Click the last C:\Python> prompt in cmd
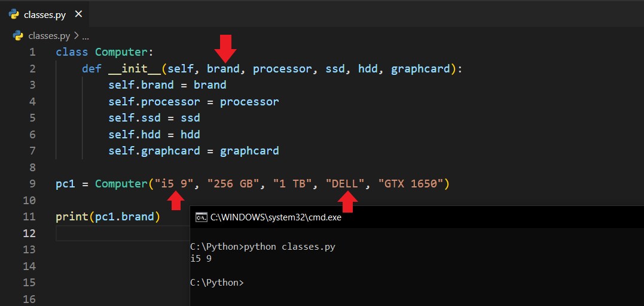Viewport: 644px width, 306px height. click(216, 282)
